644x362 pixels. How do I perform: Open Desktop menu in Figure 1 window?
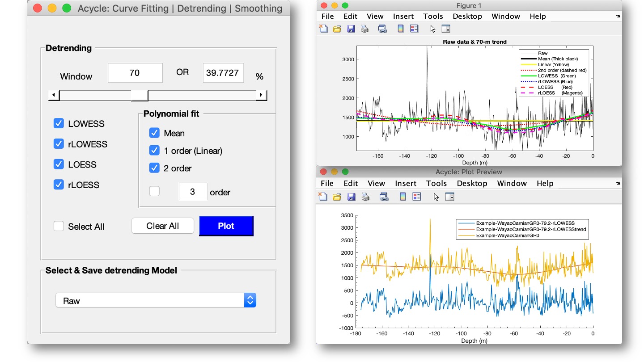pyautogui.click(x=467, y=16)
